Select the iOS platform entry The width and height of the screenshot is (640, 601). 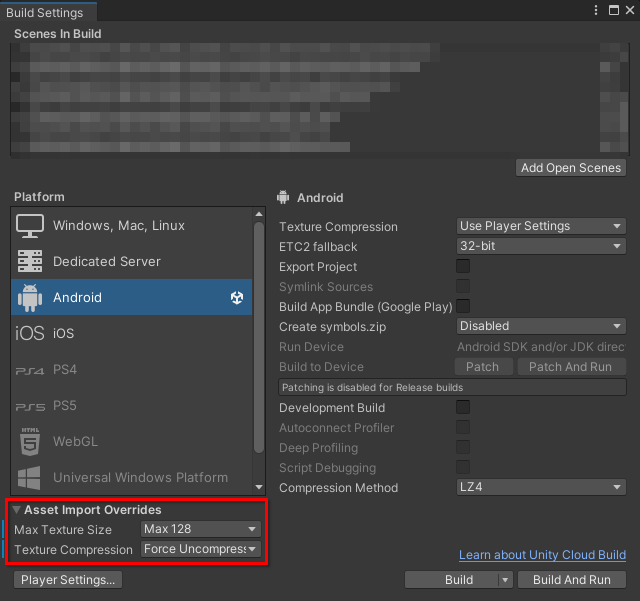tap(131, 333)
